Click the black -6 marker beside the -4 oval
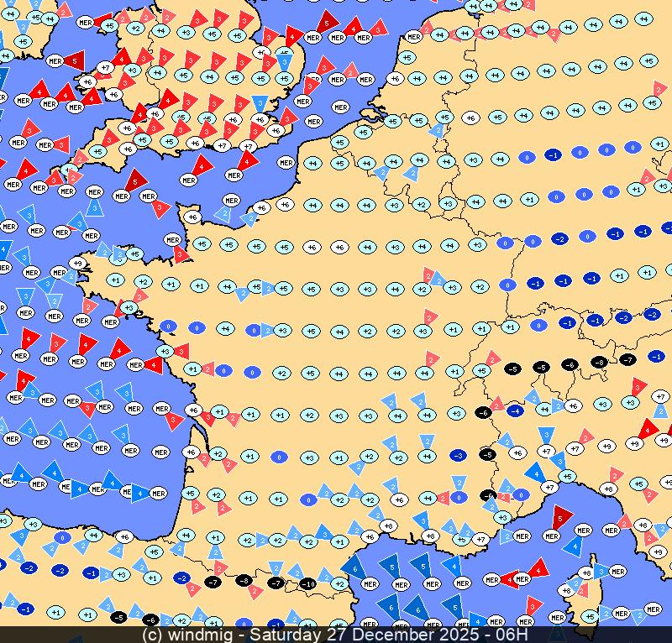 point(483,412)
